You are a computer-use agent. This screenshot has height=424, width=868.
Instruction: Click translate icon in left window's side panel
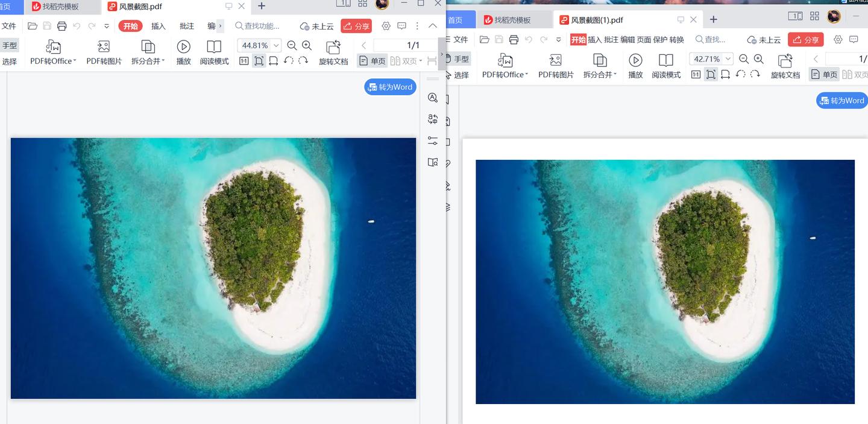pyautogui.click(x=433, y=119)
